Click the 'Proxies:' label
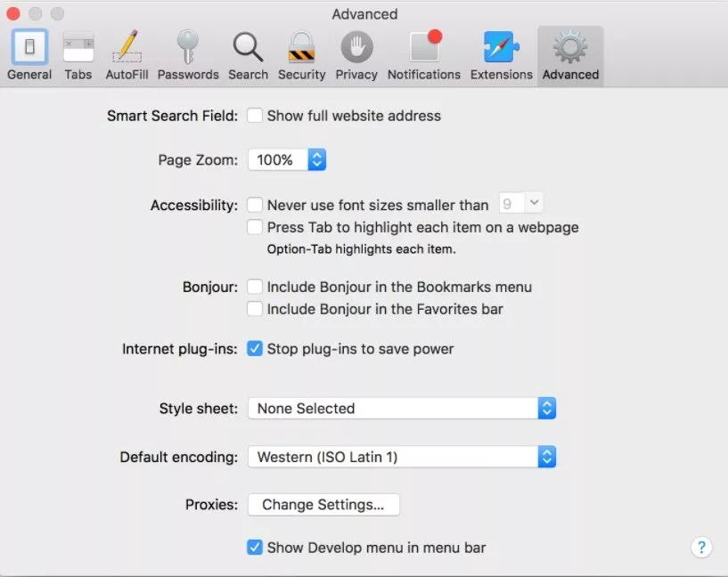Viewport: 728px width, 577px height. point(211,505)
